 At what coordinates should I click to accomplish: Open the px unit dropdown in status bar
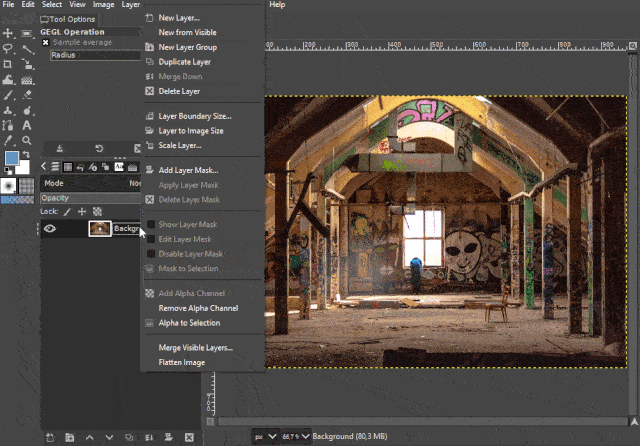tap(265, 437)
